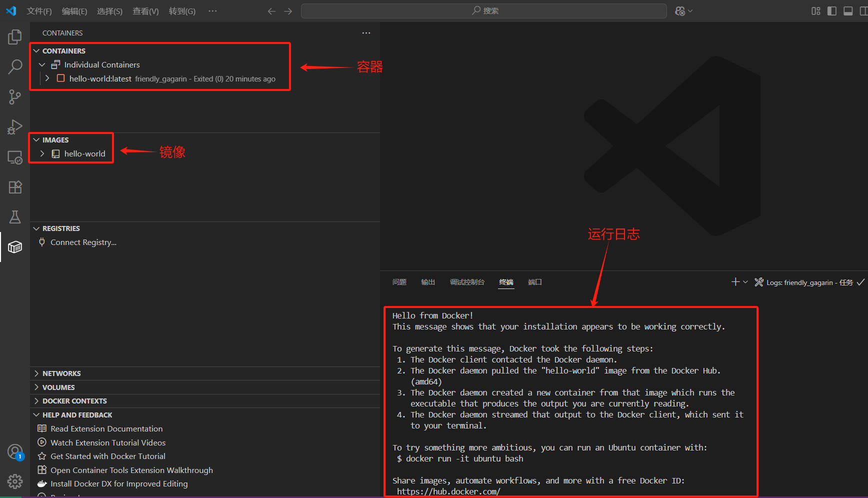Toggle the primary side bar

coord(832,11)
